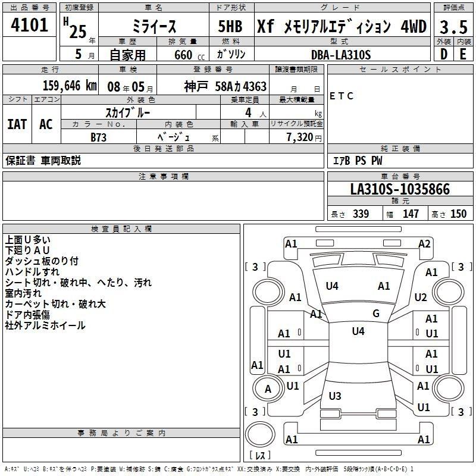Click the A2 mark on the front bumper
This screenshot has height=476, width=476.
[x=424, y=243]
